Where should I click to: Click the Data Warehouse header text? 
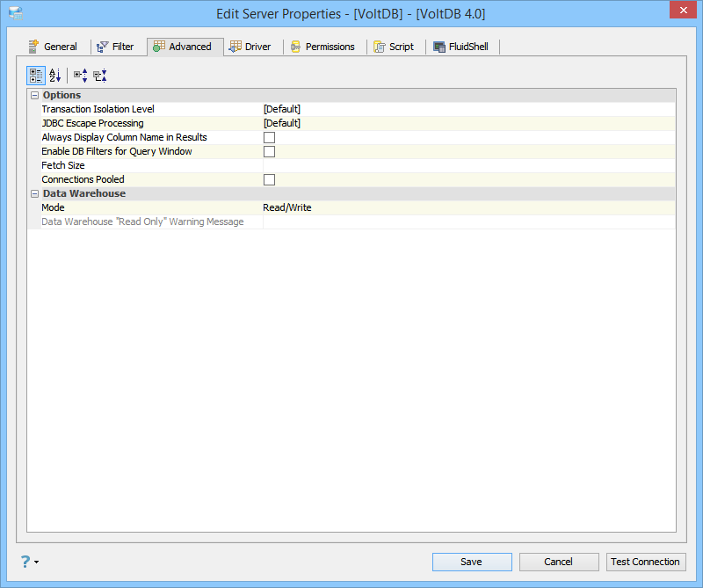(84, 193)
